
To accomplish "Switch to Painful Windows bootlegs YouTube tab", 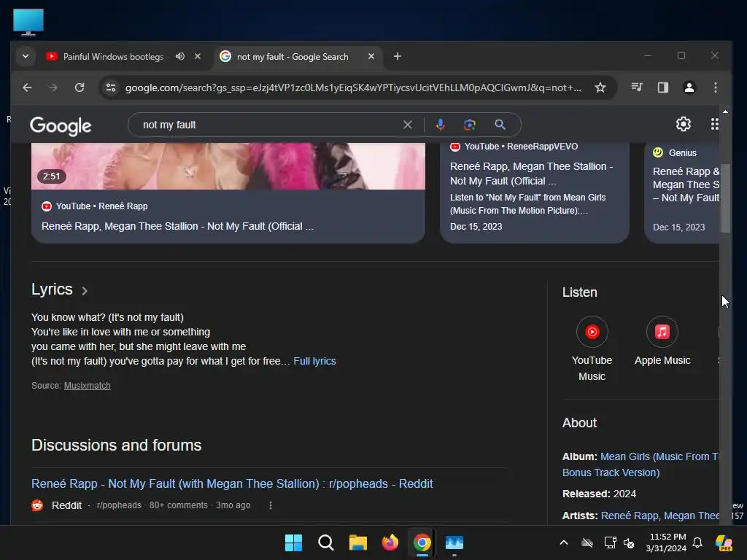I will (113, 57).
